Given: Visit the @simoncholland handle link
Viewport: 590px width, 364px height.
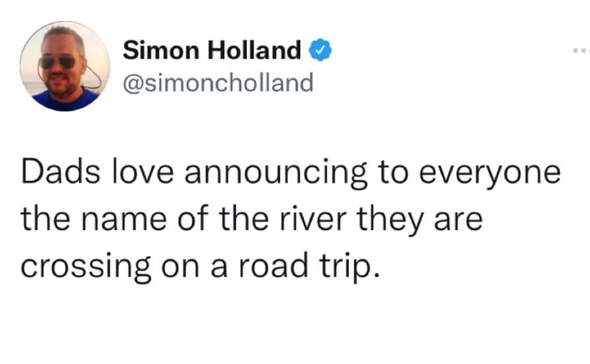Looking at the screenshot, I should click(217, 82).
